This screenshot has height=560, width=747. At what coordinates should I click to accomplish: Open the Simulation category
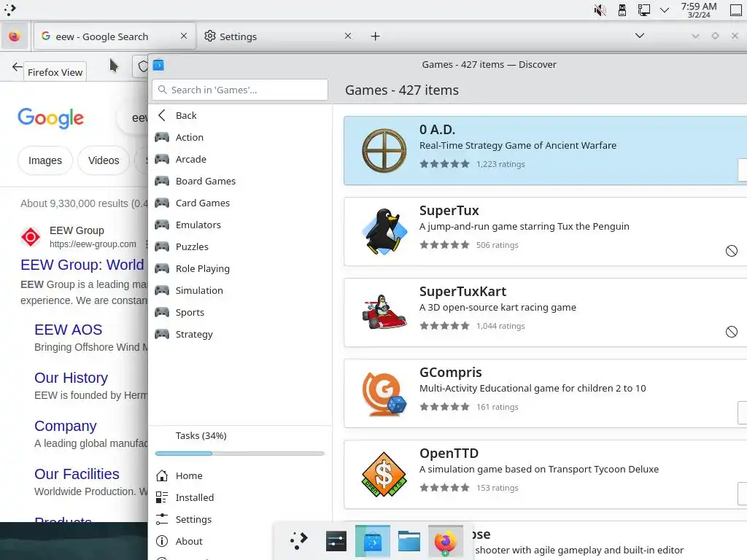pyautogui.click(x=239, y=290)
